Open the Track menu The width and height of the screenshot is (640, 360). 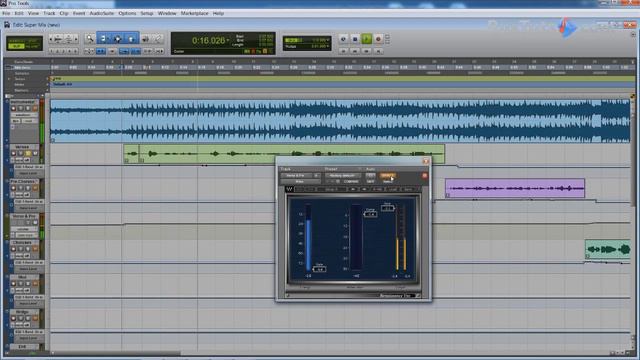tap(49, 13)
